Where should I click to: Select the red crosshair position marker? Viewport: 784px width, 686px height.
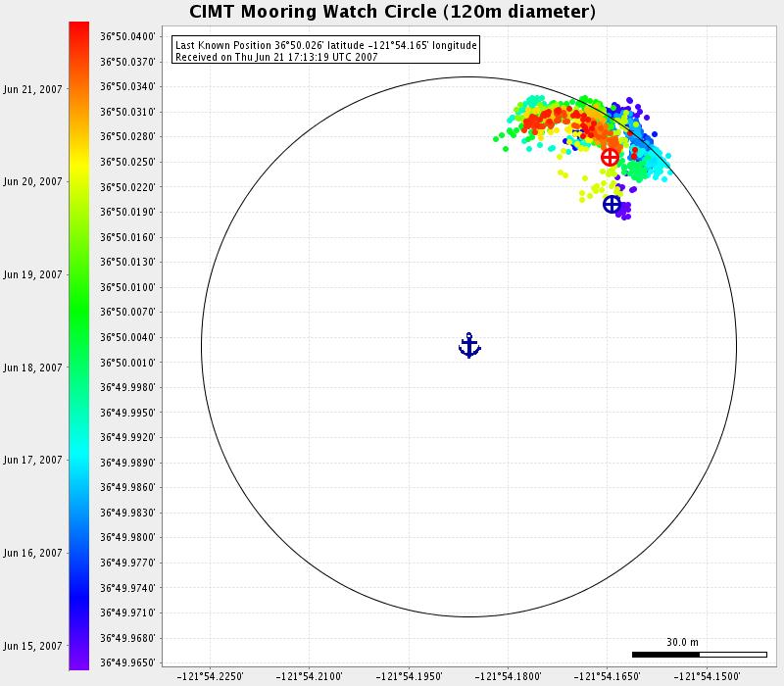coord(610,157)
